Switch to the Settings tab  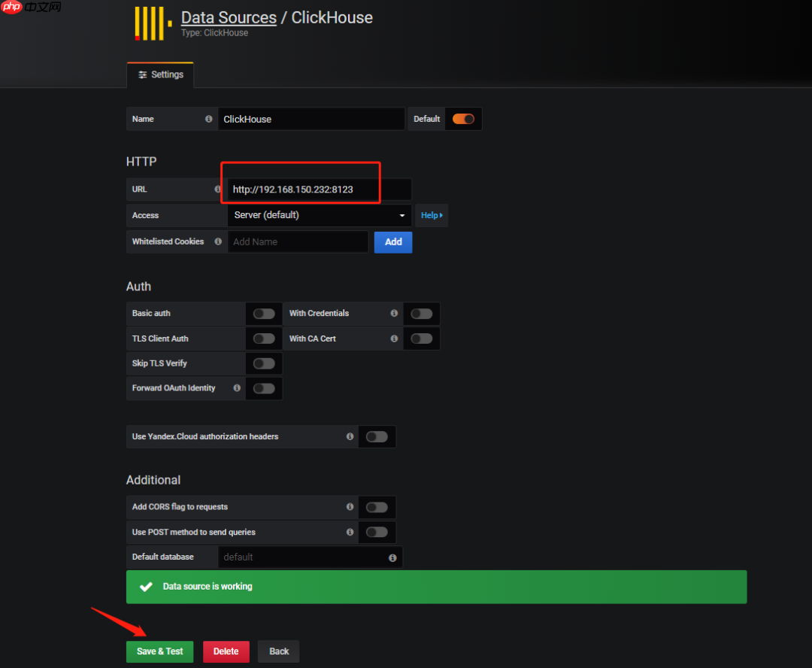160,74
